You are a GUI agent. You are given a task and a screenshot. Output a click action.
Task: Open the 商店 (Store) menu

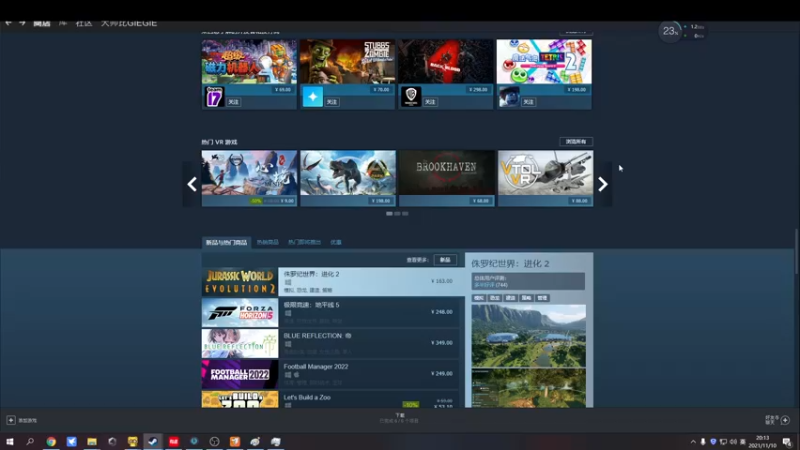pyautogui.click(x=42, y=23)
